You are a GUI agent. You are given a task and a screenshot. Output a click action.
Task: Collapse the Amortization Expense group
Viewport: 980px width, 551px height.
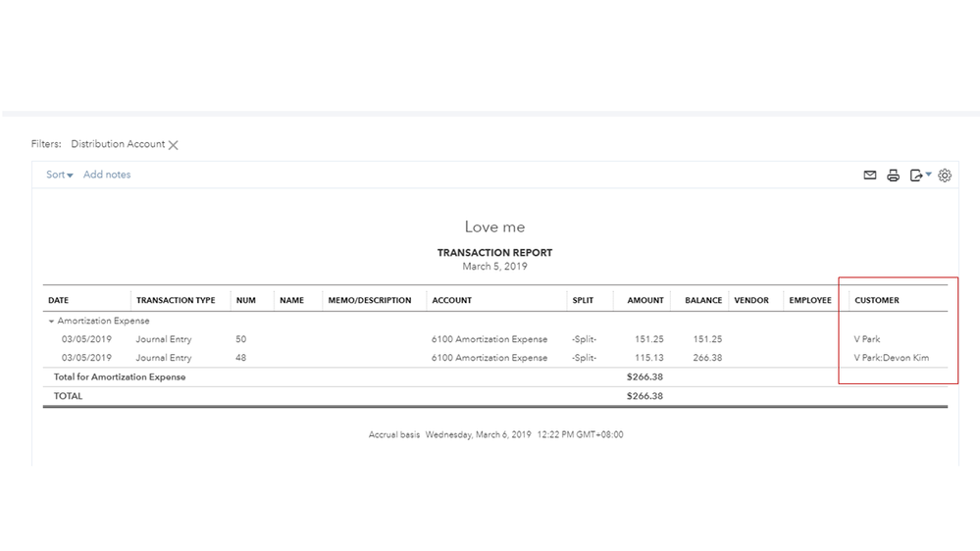(51, 322)
